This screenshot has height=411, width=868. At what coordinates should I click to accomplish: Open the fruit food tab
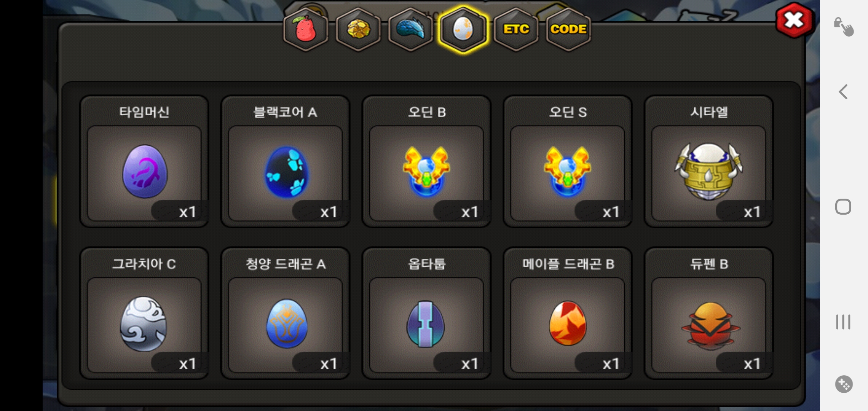(306, 29)
